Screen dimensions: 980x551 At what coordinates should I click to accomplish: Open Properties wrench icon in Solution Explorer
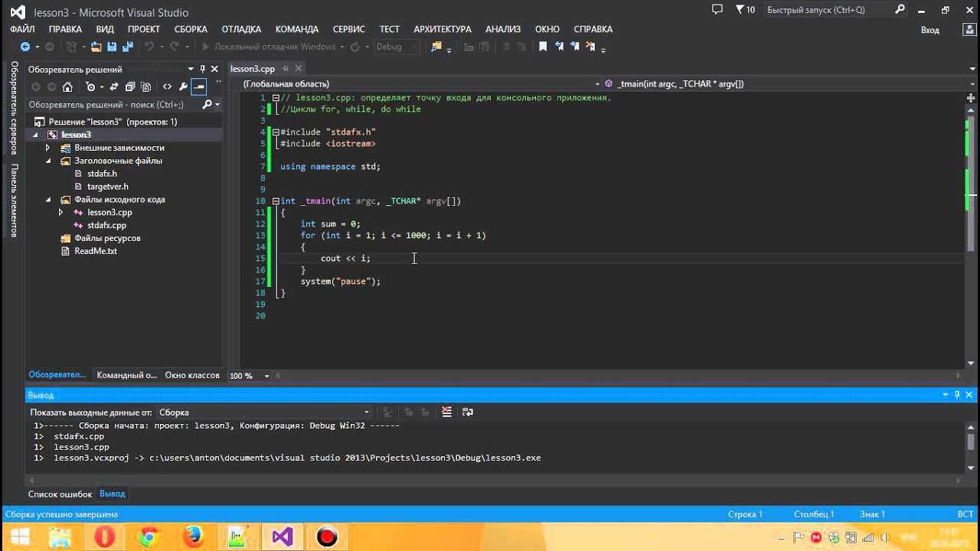[x=183, y=86]
